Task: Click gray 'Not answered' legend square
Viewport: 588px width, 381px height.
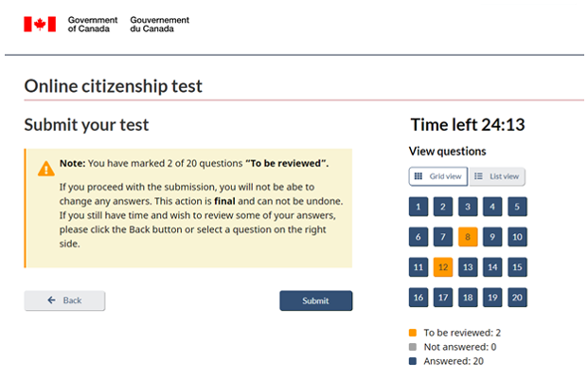Action: pyautogui.click(x=413, y=347)
